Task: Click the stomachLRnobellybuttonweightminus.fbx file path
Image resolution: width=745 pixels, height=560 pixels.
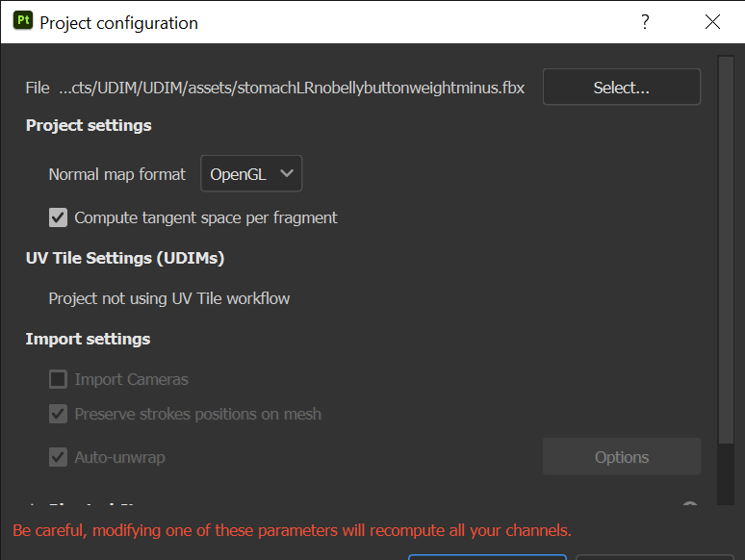Action: click(x=292, y=88)
